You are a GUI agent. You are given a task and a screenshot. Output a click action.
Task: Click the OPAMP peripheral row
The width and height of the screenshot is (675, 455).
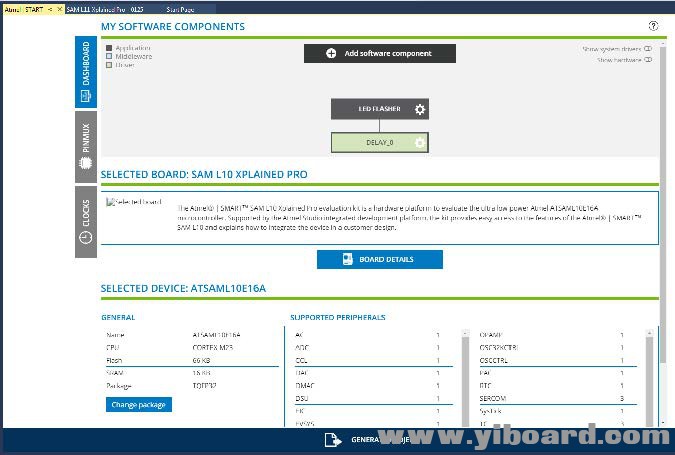tap(557, 335)
